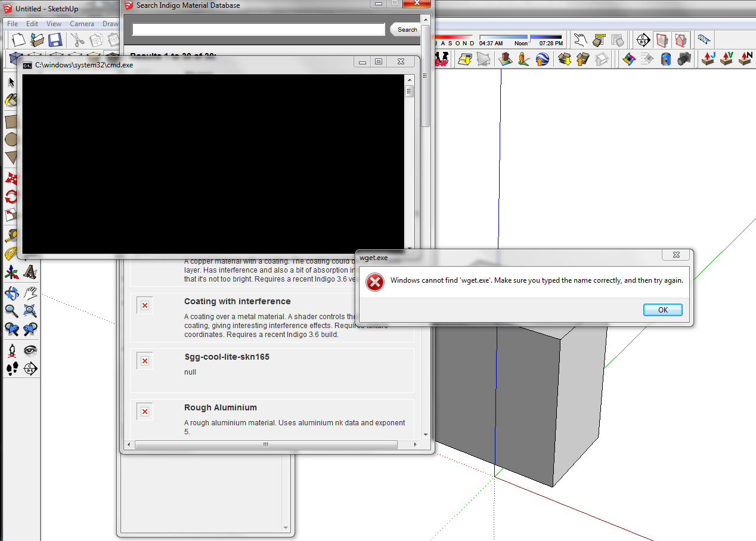
Task: Click OK in wget.exe error dialog
Action: (x=662, y=310)
